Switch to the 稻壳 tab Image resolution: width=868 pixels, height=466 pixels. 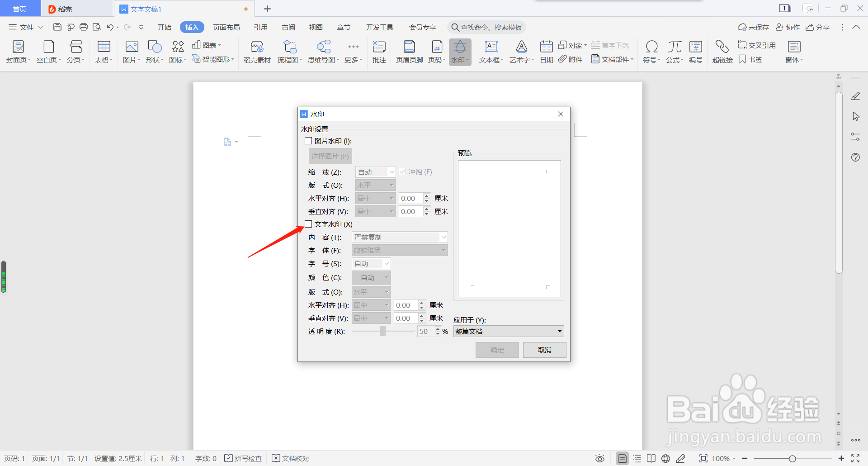77,9
